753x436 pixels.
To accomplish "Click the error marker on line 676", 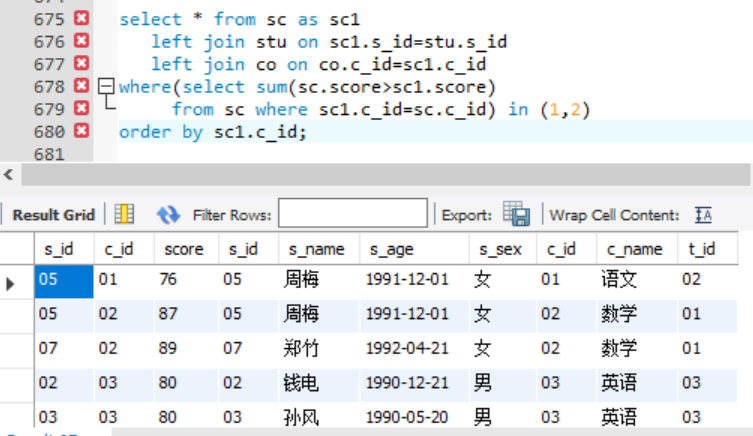I will tap(81, 41).
